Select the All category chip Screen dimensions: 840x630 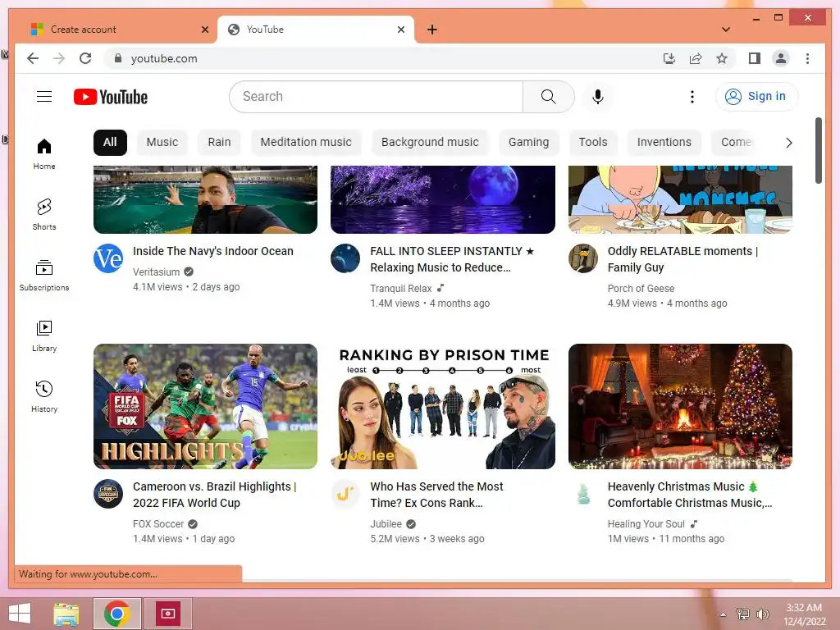[x=111, y=143]
